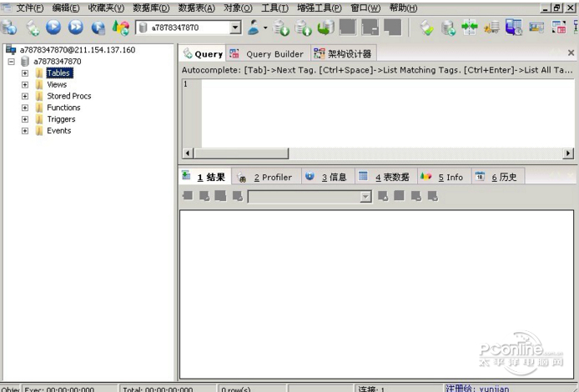The width and height of the screenshot is (579, 392).
Task: Click the database icon with the green down arrow
Action: tap(281, 28)
